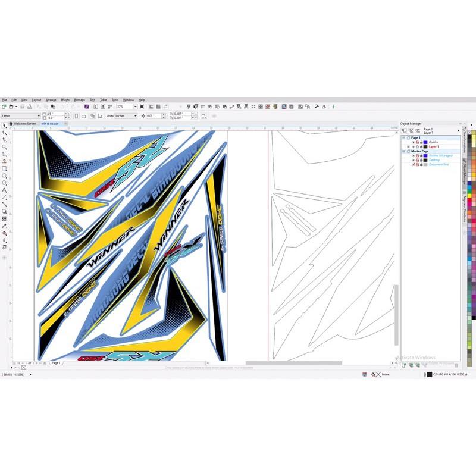Image resolution: width=476 pixels, height=476 pixels.
Task: Switch to the Welcome Screen tab
Action: coord(24,124)
